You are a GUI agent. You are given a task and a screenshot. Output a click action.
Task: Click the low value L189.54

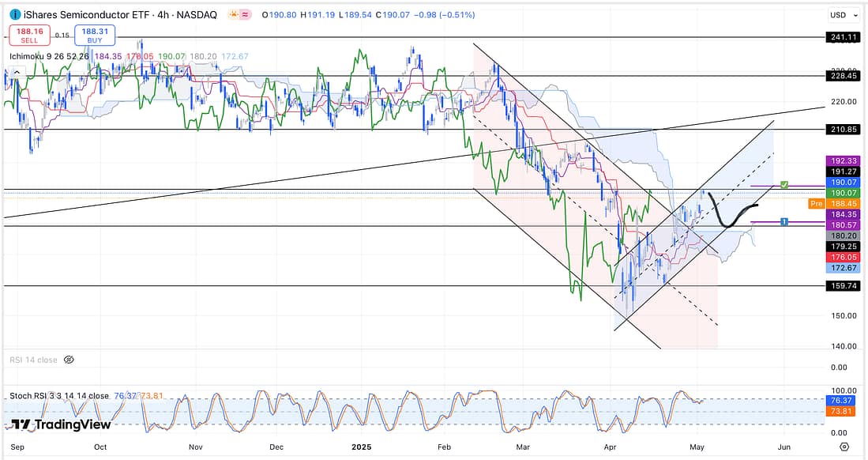[355, 15]
